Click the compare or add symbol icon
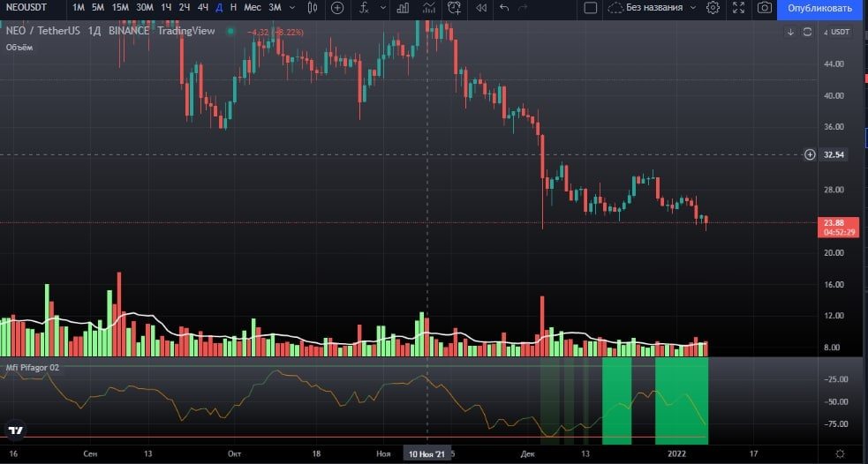This screenshot has width=868, height=464. coord(338,8)
